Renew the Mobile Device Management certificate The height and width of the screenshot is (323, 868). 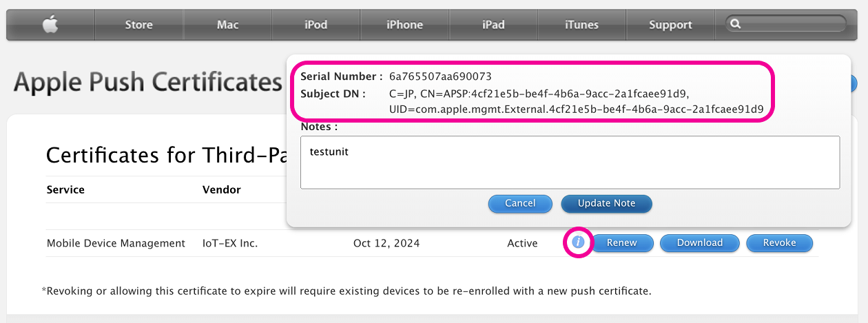tap(622, 242)
